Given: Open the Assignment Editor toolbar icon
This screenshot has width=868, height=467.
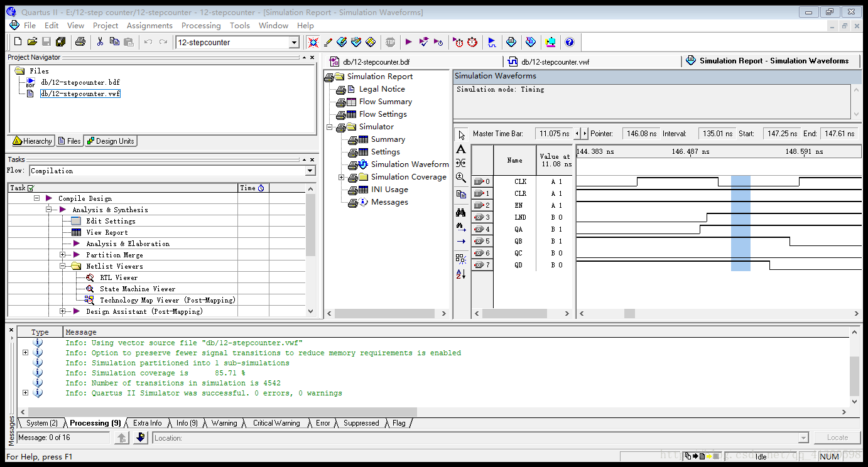Looking at the screenshot, I should pyautogui.click(x=342, y=42).
